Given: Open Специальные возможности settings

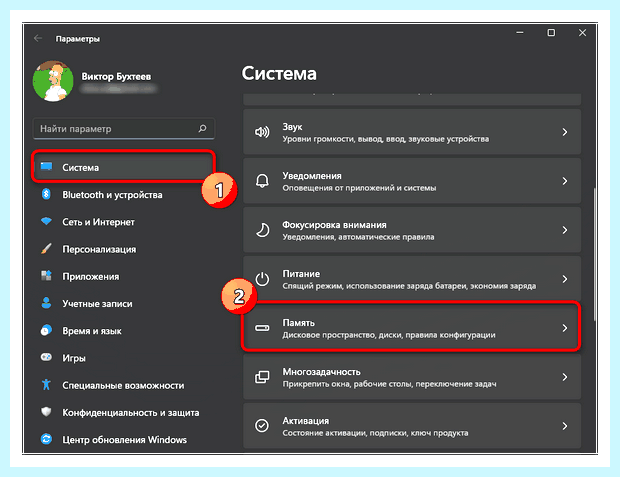Looking at the screenshot, I should pos(123,385).
